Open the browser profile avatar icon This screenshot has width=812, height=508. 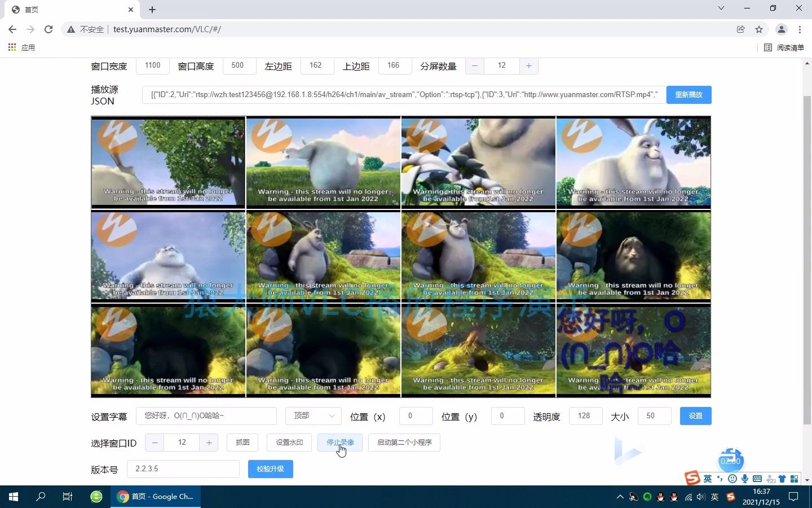coord(782,29)
